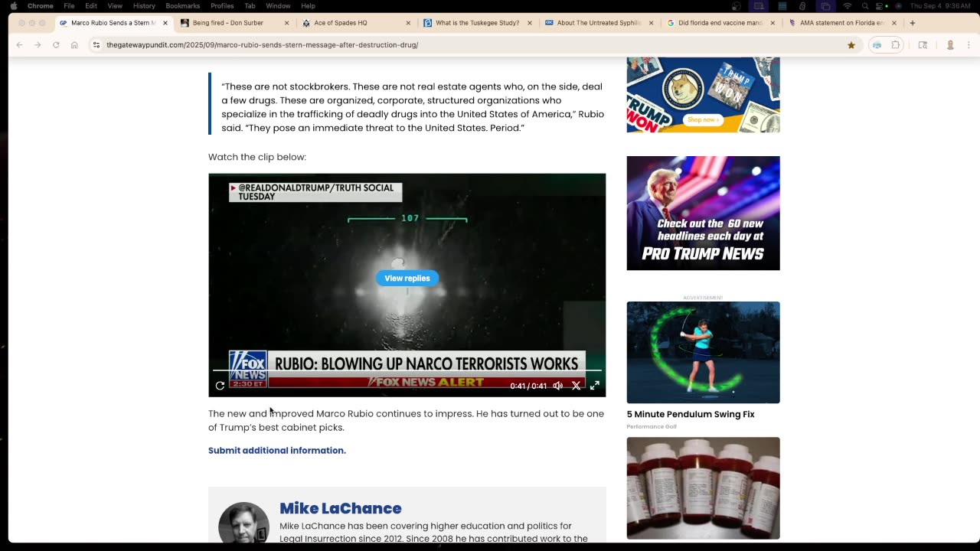Open a new tab with plus button
This screenshot has height=551, width=980.
[x=913, y=23]
